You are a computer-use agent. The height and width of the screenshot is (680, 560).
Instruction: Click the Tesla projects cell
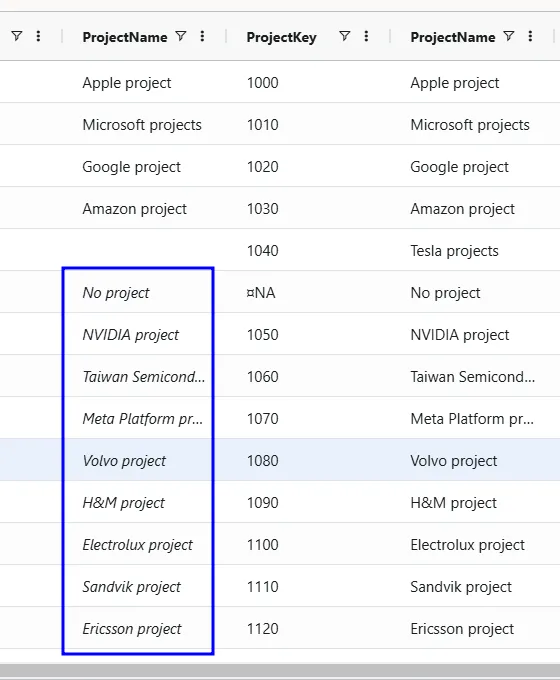(x=454, y=251)
